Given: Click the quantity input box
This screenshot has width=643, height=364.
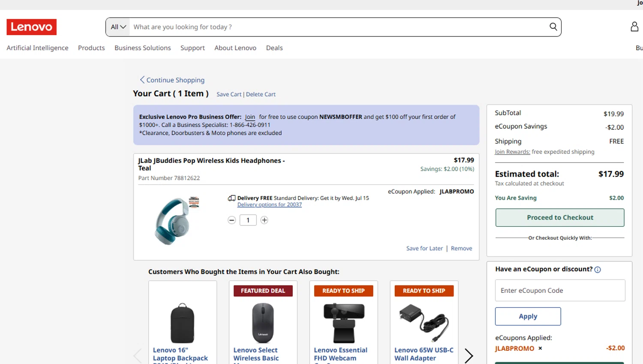Looking at the screenshot, I should [248, 220].
